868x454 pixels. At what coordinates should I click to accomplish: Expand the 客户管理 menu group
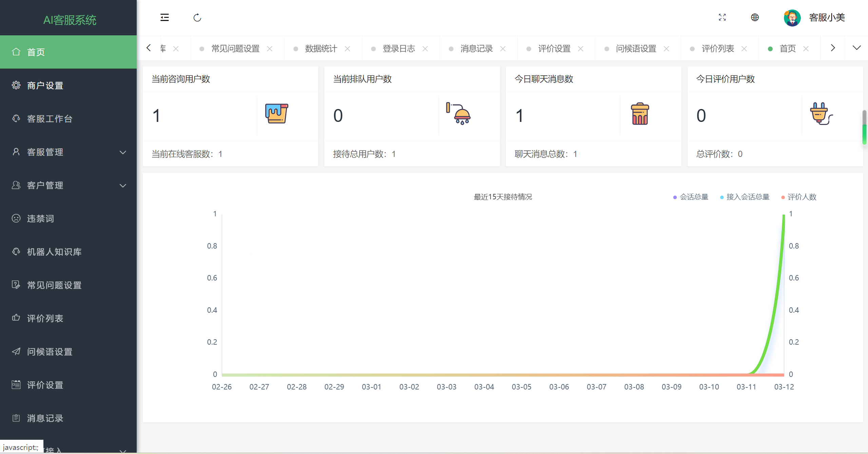45,185
